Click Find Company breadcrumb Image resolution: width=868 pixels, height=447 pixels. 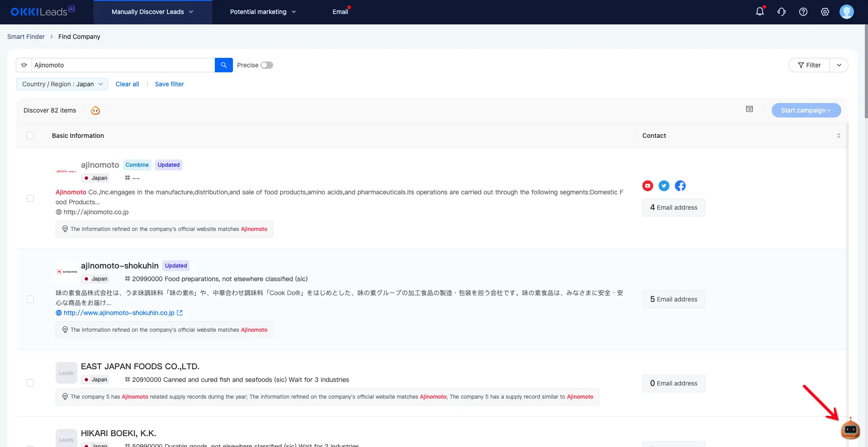tap(79, 37)
